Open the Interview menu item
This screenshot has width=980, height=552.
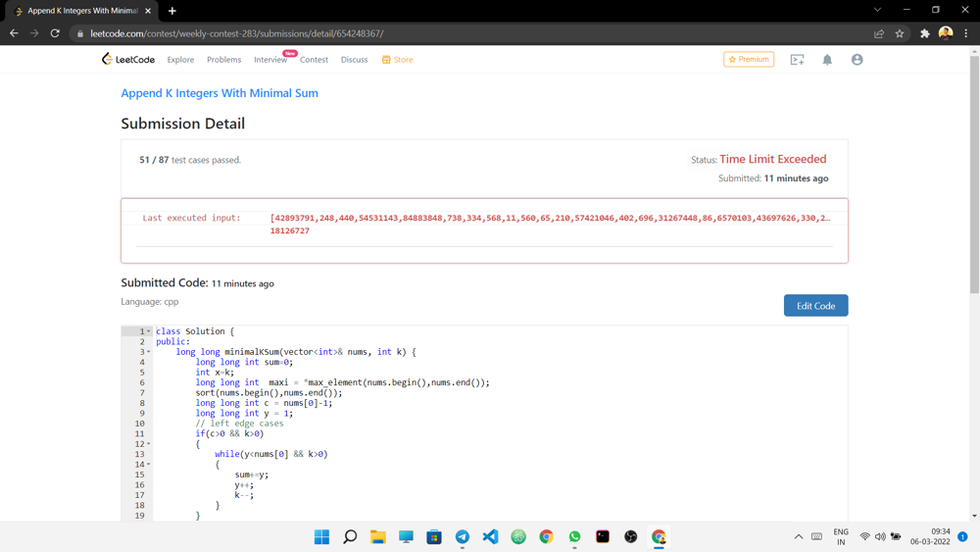pos(270,60)
